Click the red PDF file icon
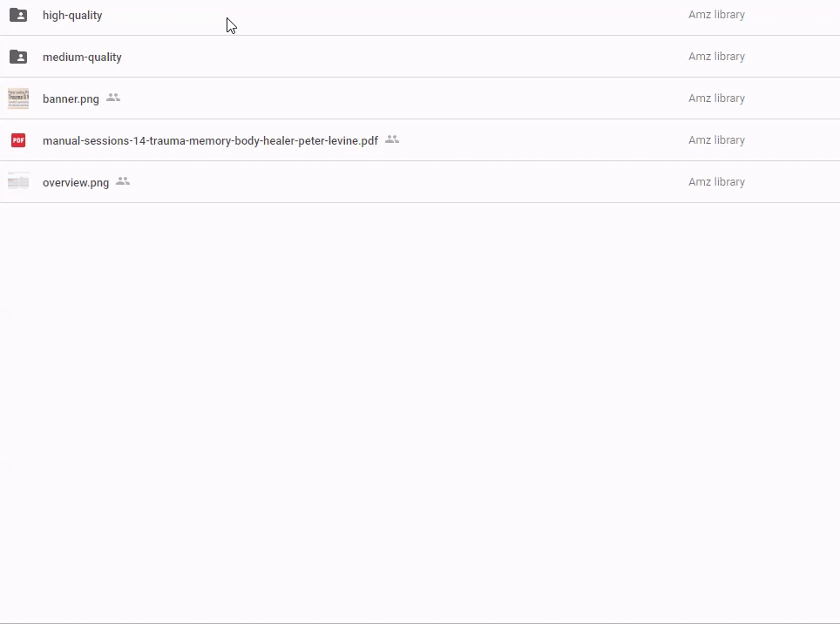Screen dimensions: 840x624 (x=18, y=140)
